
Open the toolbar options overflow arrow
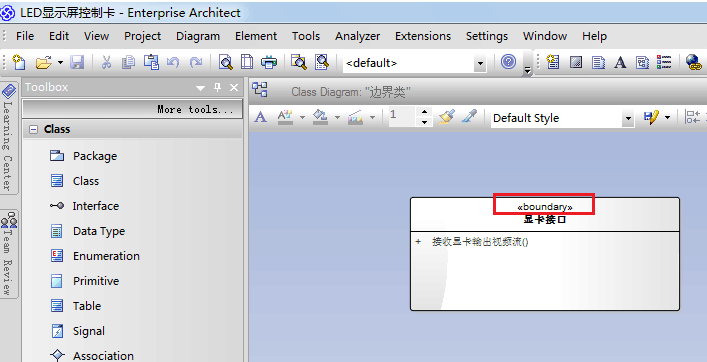[x=528, y=69]
